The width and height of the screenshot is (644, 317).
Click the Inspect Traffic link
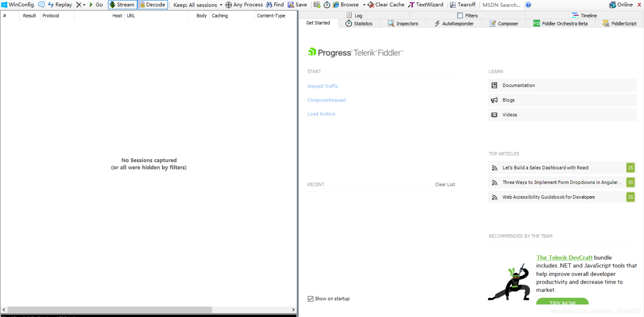point(323,86)
